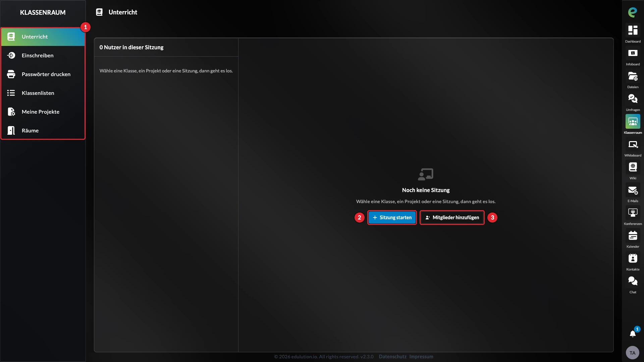Click the '0 Nutzer in dieser Sitzung' heading

(x=131, y=47)
